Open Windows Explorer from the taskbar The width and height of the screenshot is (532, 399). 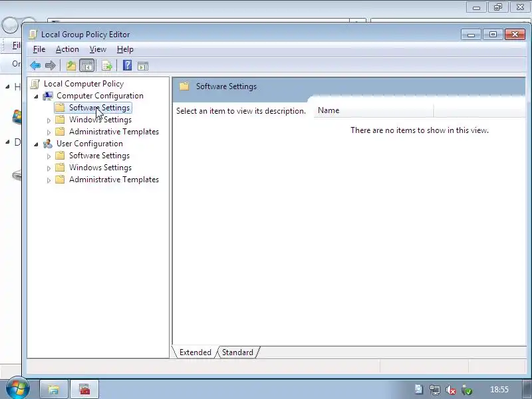pyautogui.click(x=54, y=389)
